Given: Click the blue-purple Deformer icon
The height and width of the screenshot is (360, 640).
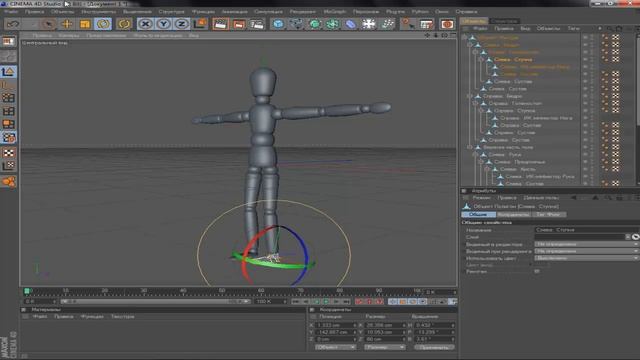Looking at the screenshot, I should [x=351, y=24].
